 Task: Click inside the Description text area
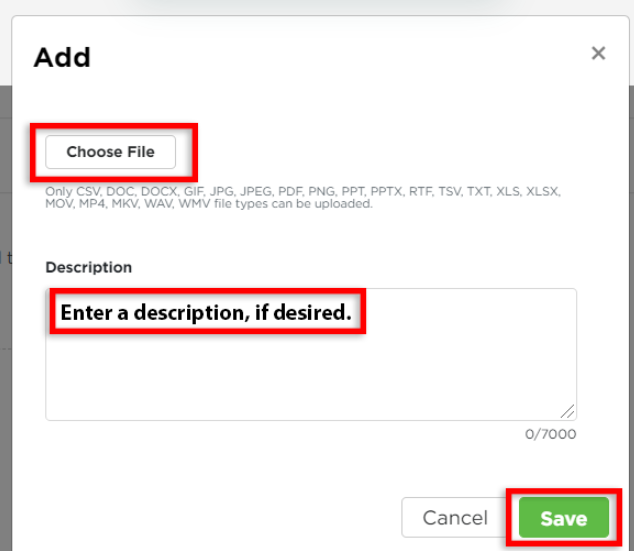tap(311, 355)
